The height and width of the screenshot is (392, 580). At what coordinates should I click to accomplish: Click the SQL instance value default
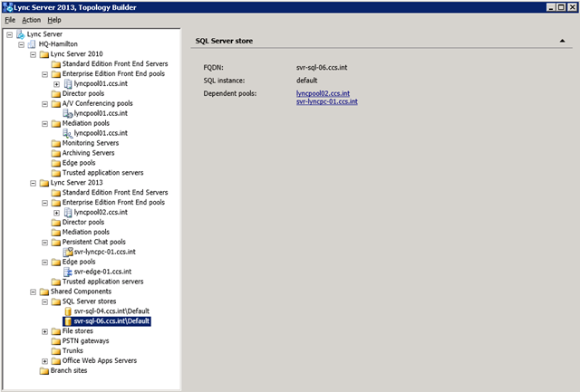pos(306,81)
